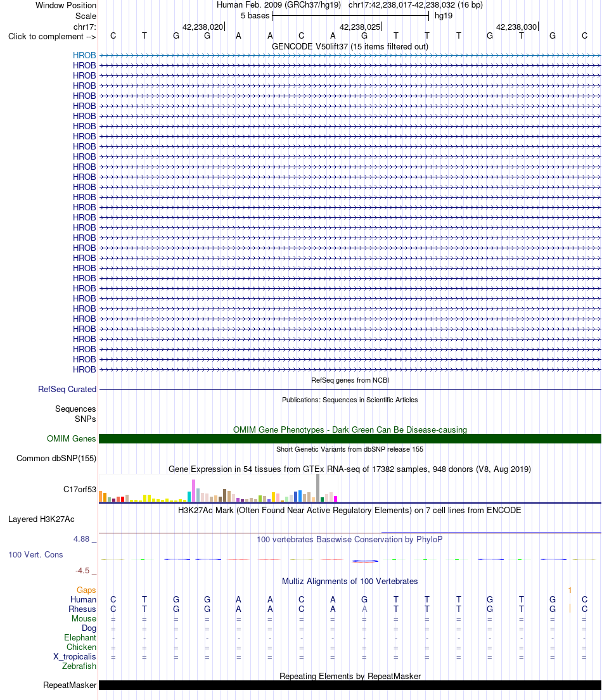Click the OMIM Genes side label
Viewport: 602px width, 700px height.
click(71, 439)
